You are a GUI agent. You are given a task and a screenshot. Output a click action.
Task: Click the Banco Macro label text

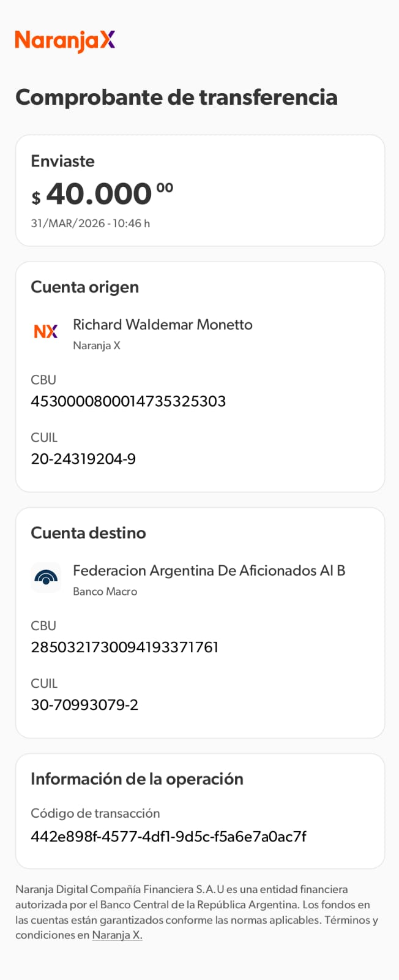(x=105, y=592)
